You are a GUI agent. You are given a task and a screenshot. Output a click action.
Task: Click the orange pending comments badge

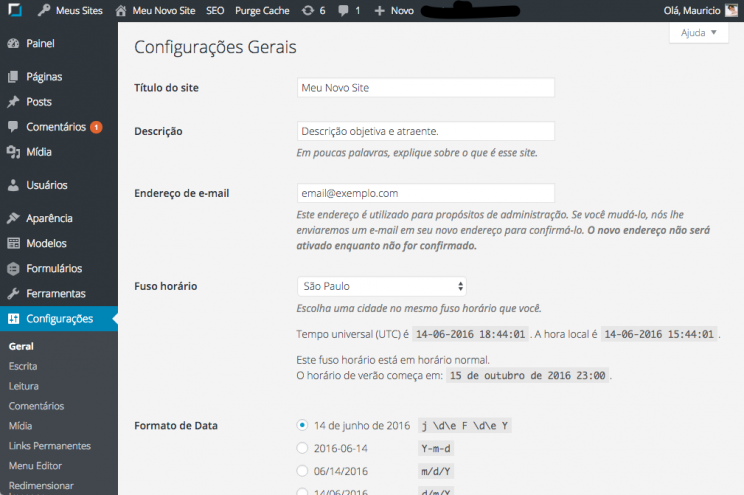pos(96,127)
